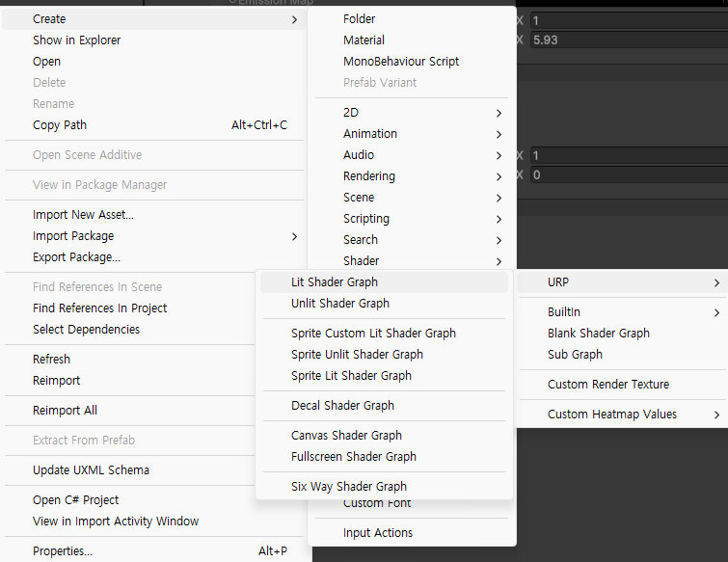Select Sub Graph menu entry
Viewport: 728px width, 562px height.
pyautogui.click(x=575, y=355)
